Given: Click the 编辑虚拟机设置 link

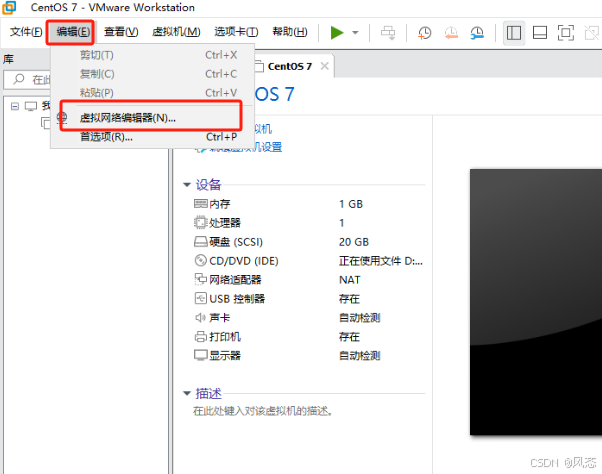Looking at the screenshot, I should [245, 147].
